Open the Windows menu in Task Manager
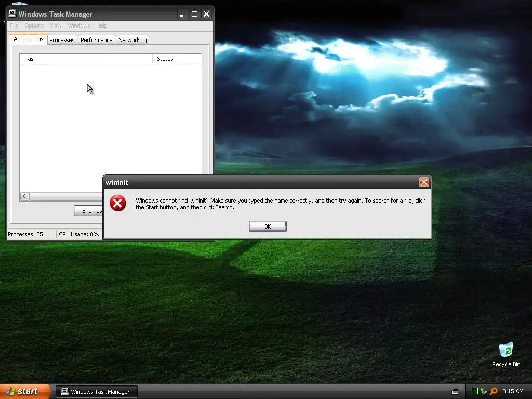 tap(79, 25)
